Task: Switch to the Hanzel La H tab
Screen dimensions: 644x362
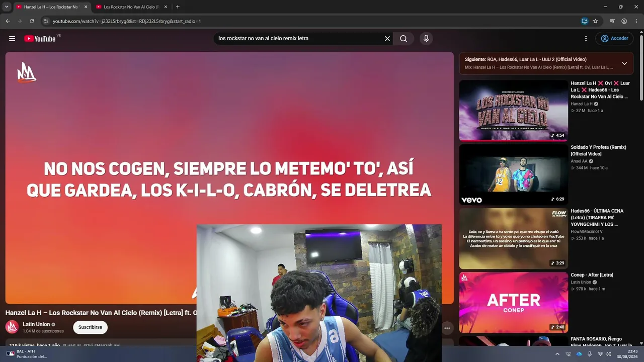Action: click(x=51, y=7)
